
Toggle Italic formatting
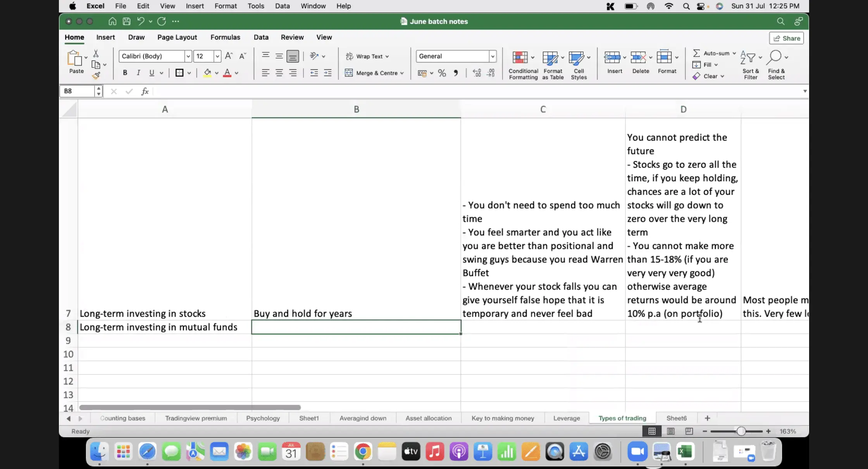[x=138, y=73]
